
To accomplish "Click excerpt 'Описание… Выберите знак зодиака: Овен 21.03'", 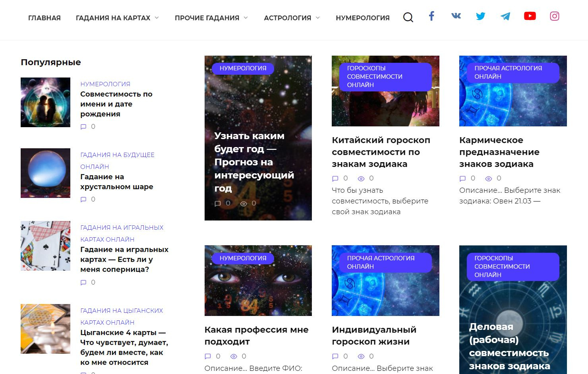I will [x=510, y=196].
